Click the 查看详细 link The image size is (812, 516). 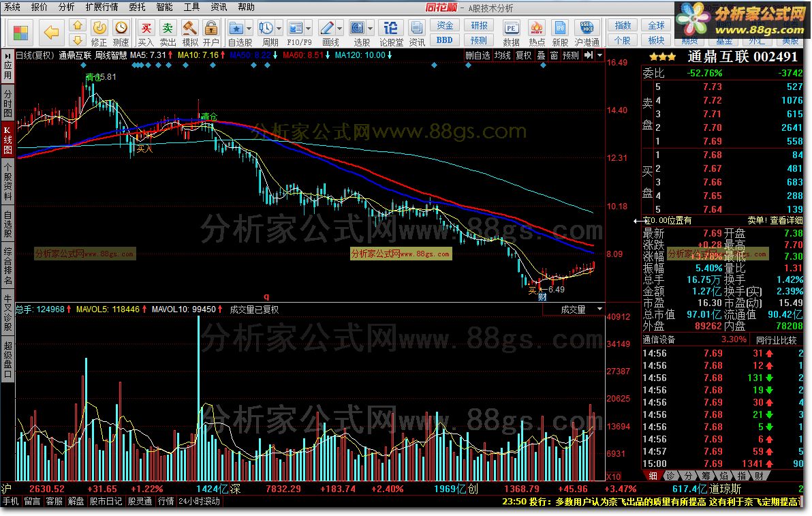(x=786, y=220)
